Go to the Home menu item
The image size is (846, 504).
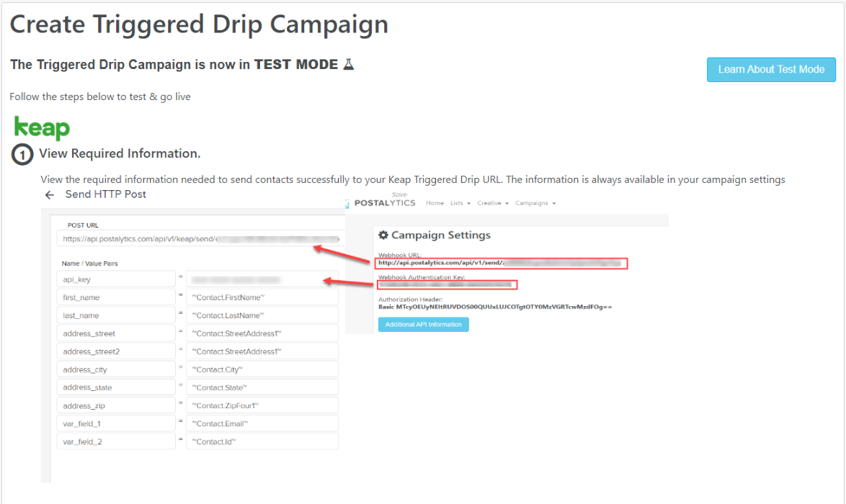(435, 203)
